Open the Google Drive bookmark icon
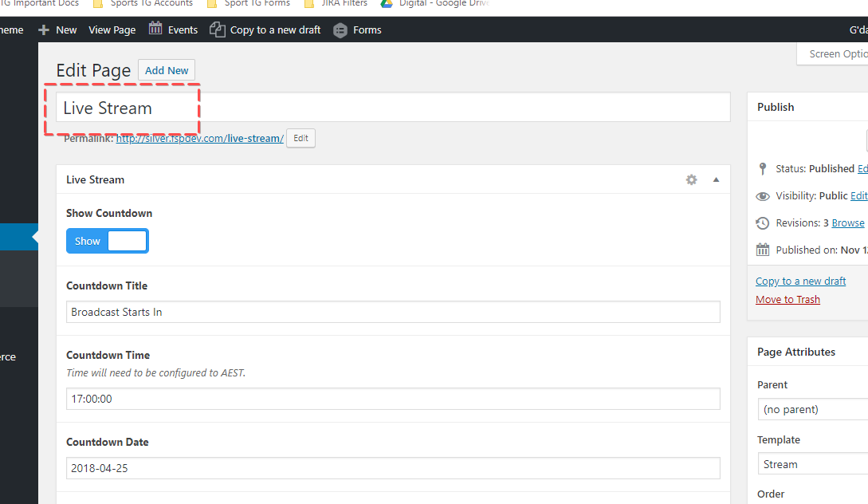This screenshot has width=868, height=504. tap(387, 3)
